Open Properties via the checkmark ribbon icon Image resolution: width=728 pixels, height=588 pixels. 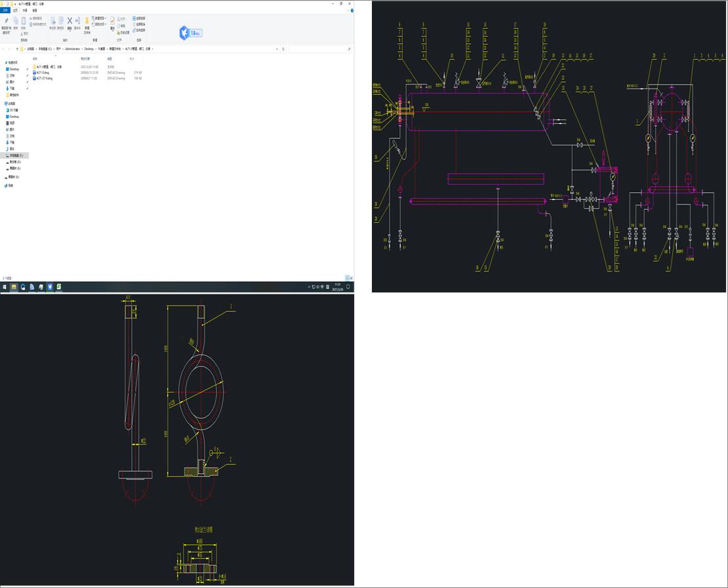(x=112, y=21)
